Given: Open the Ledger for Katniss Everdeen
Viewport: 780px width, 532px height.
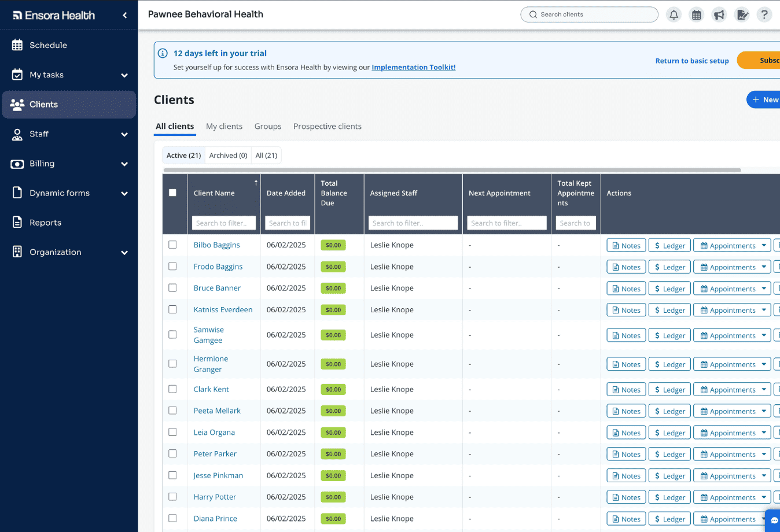Looking at the screenshot, I should point(669,309).
